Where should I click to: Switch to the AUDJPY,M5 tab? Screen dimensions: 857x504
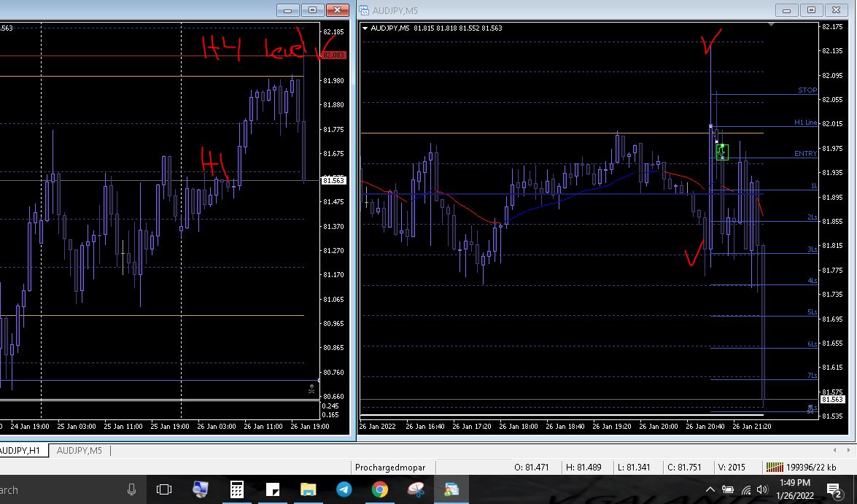pos(80,451)
